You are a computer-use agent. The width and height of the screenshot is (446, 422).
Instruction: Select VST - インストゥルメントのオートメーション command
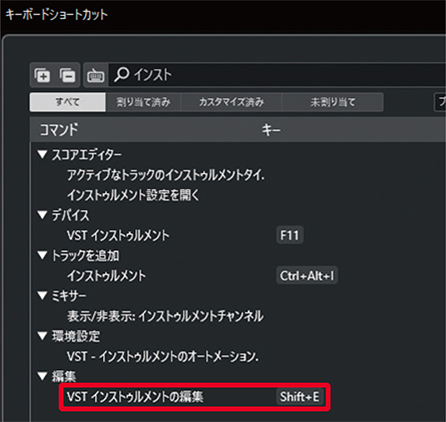tap(163, 356)
